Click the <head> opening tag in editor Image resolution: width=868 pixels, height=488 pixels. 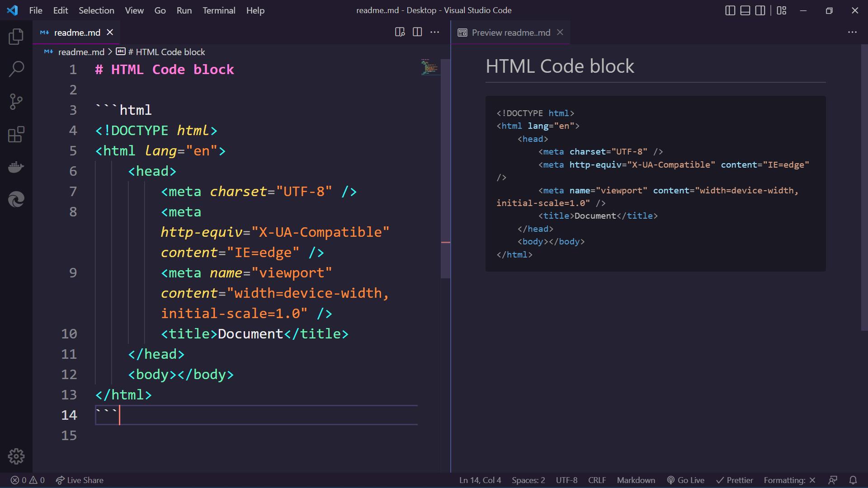152,171
